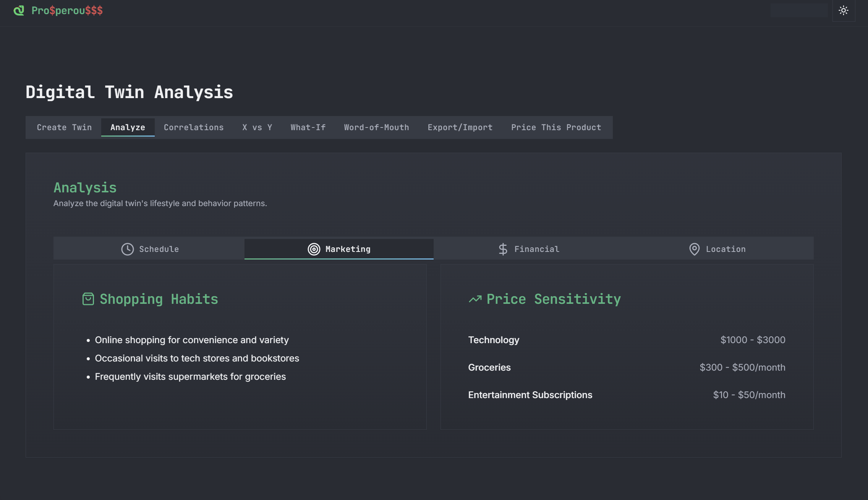This screenshot has height=500, width=868.
Task: Open the Create Twin tab
Action: 64,127
